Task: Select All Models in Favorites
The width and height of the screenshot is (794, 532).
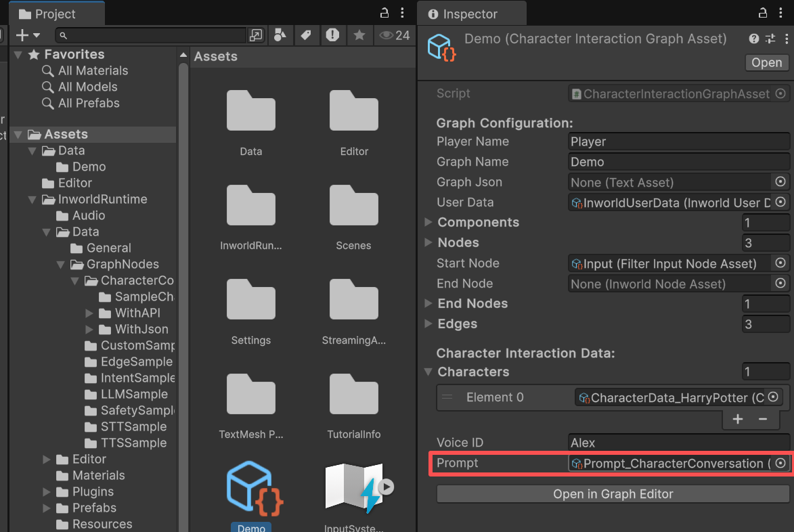Action: [x=87, y=87]
